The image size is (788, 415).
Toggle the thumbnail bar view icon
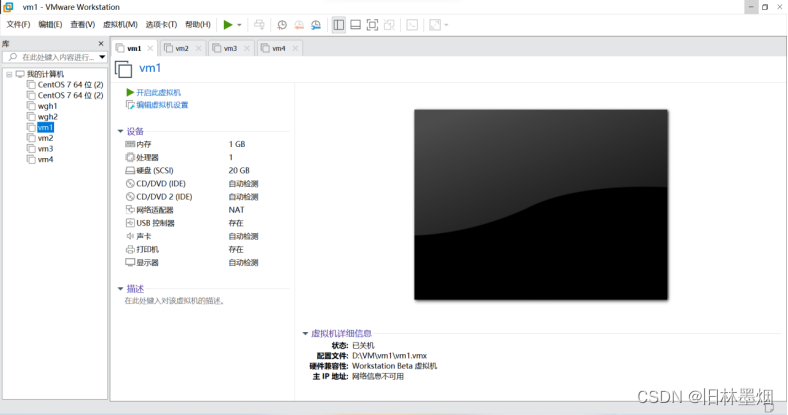point(355,25)
